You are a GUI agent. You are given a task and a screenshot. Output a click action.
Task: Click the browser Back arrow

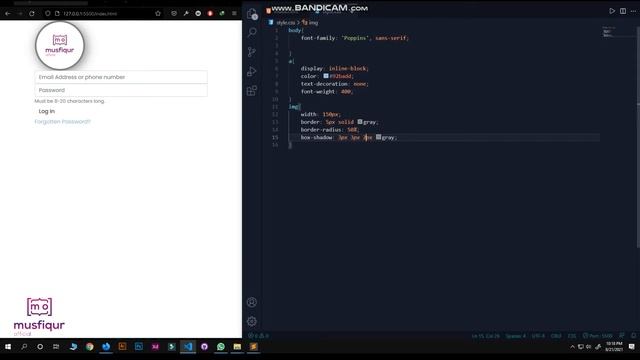pyautogui.click(x=8, y=13)
